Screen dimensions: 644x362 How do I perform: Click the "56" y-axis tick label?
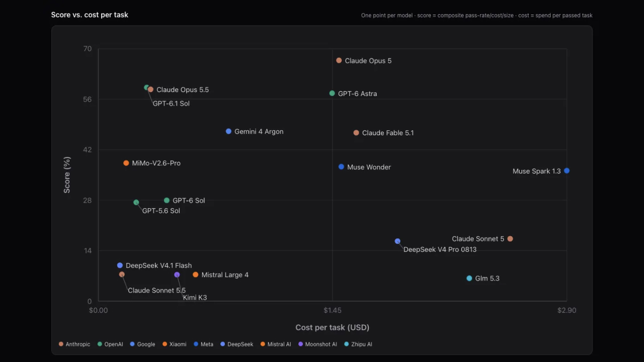coord(88,99)
